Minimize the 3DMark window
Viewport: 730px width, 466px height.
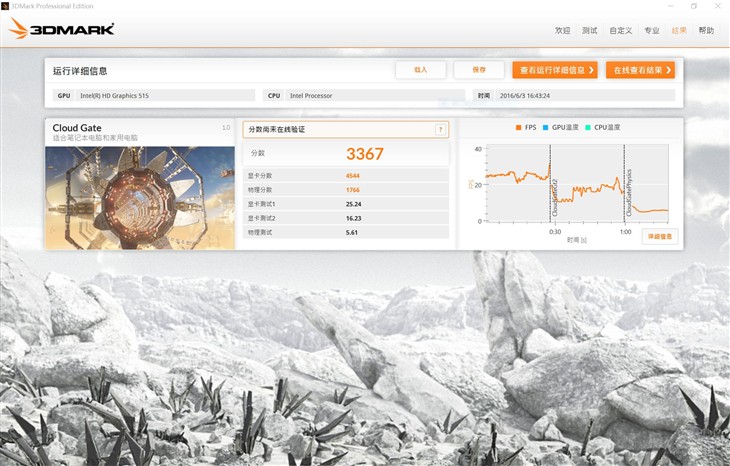pos(671,6)
